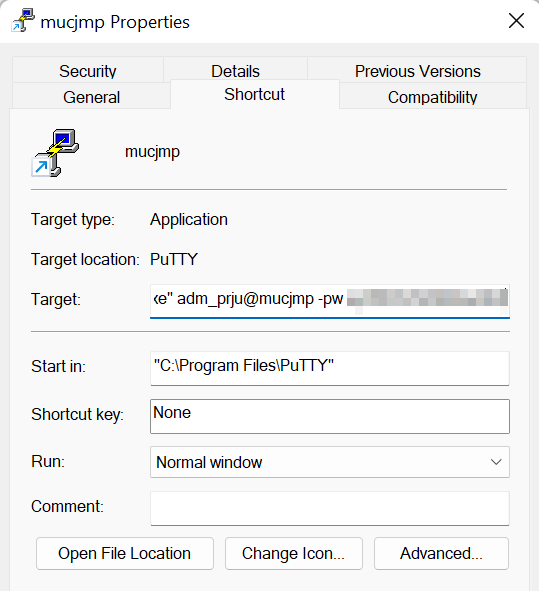Click into the Target text field

click(x=330, y=300)
